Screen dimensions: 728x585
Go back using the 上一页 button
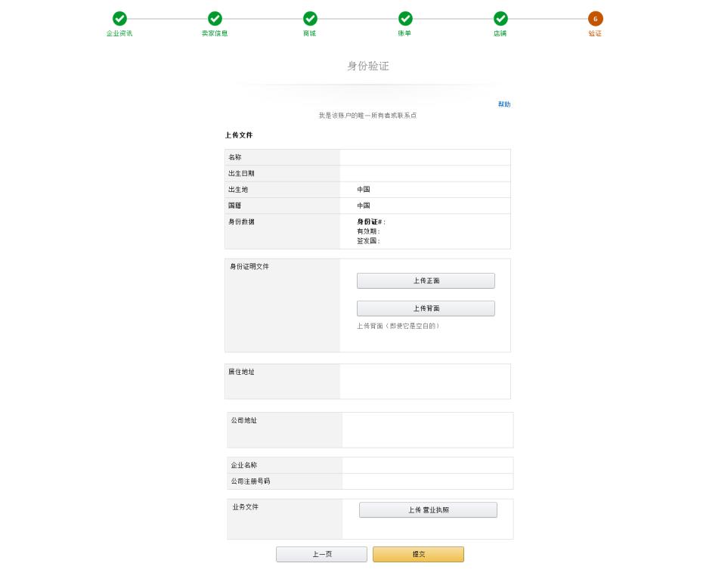click(x=321, y=554)
